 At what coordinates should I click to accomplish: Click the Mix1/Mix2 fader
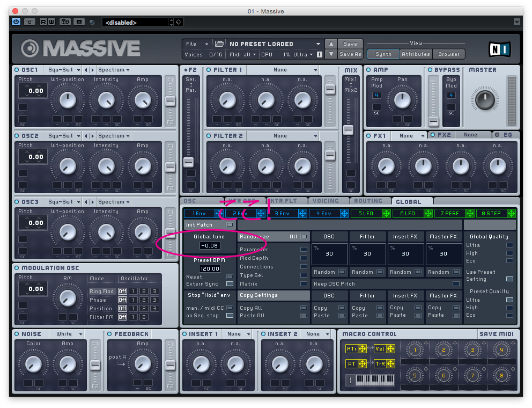click(x=348, y=130)
